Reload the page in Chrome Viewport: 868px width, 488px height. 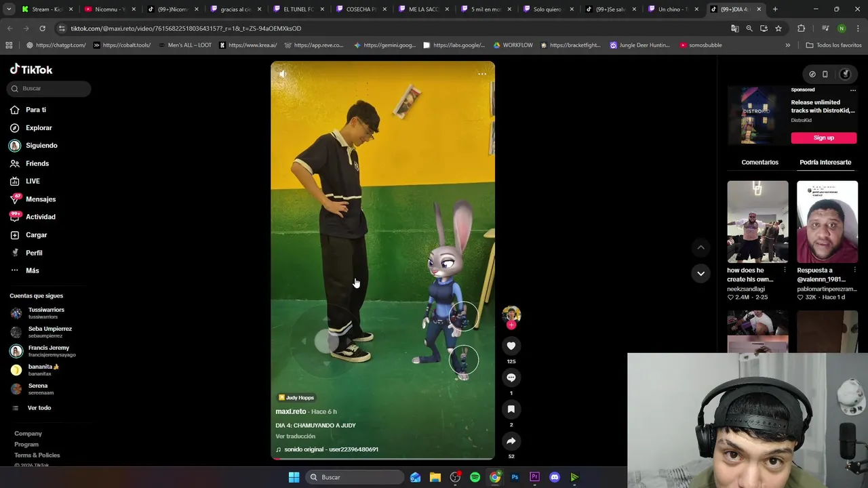tap(42, 28)
